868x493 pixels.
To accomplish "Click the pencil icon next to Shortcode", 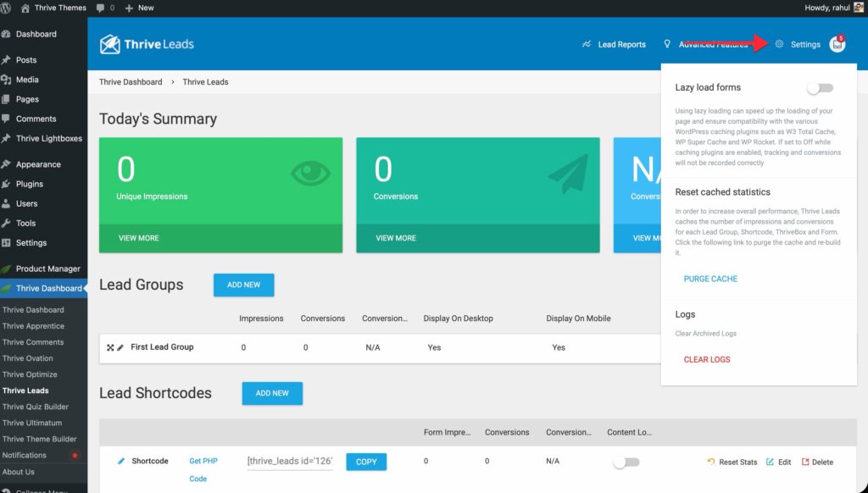I will tap(121, 462).
